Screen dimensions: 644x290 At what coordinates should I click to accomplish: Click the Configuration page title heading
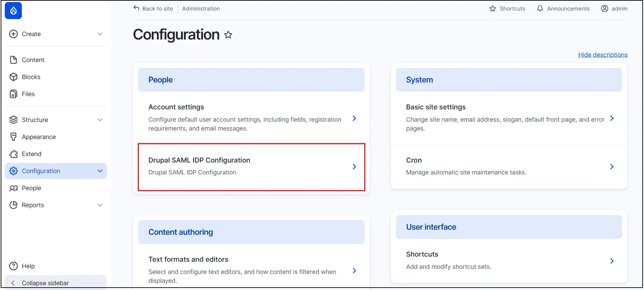[176, 34]
